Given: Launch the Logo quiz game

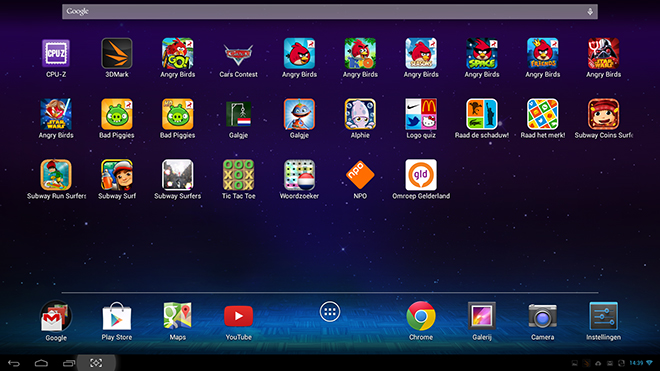Looking at the screenshot, I should click(421, 114).
